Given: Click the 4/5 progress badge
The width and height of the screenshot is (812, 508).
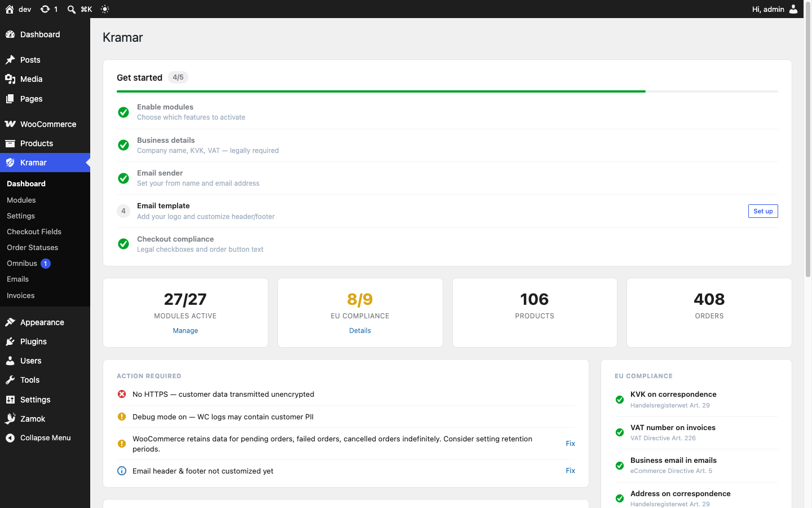Looking at the screenshot, I should (178, 77).
